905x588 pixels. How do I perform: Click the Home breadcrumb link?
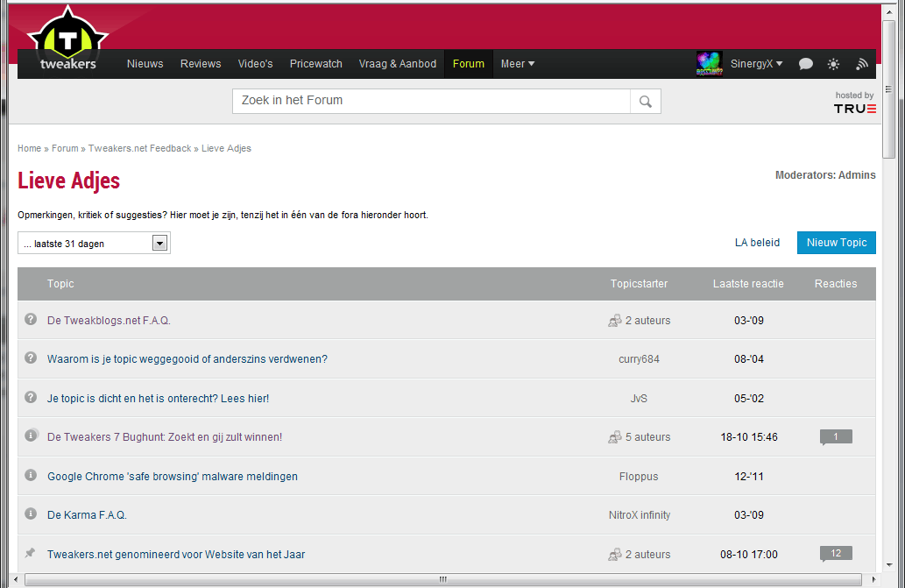pos(29,148)
